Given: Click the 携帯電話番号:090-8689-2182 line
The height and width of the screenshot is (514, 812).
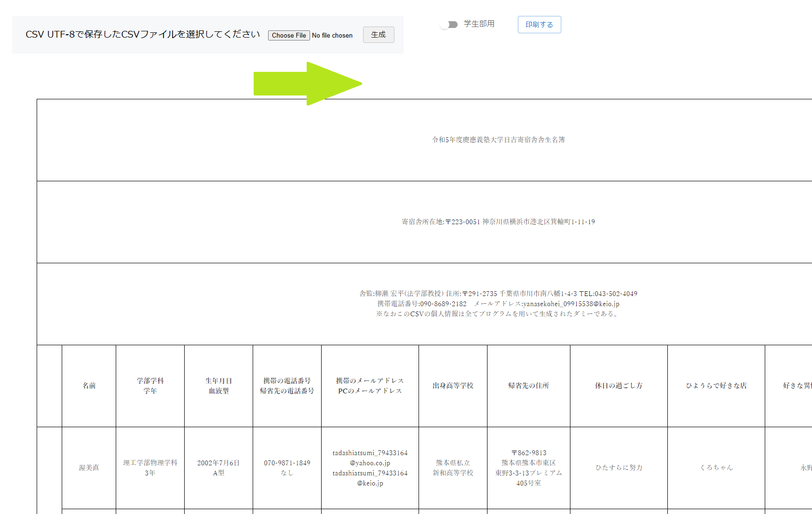Looking at the screenshot, I should pyautogui.click(x=499, y=304).
